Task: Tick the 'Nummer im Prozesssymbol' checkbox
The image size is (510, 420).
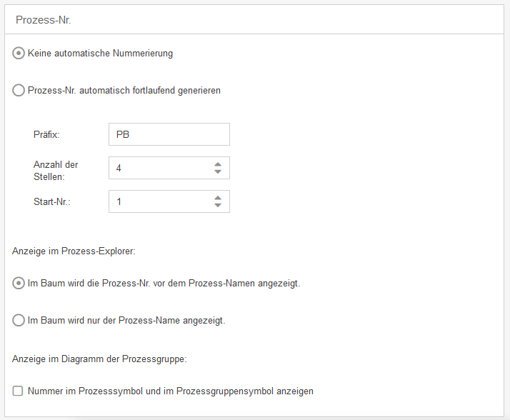Action: tap(19, 391)
